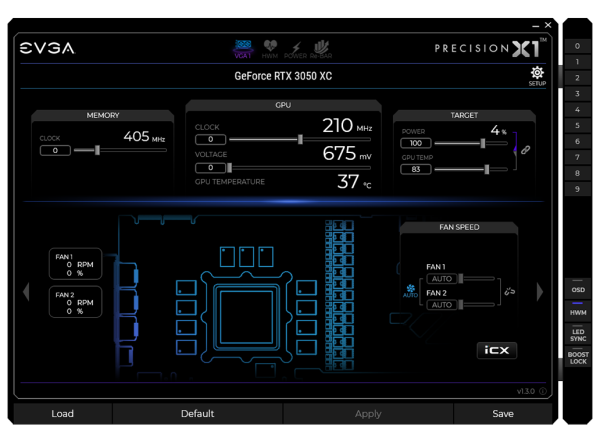600x427 pixels.
Task: Click the GPU temp field showing 83
Action: coord(416,169)
